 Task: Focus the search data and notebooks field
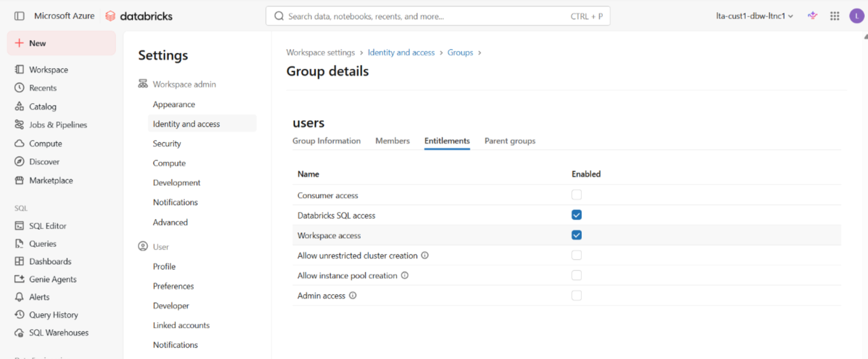438,16
